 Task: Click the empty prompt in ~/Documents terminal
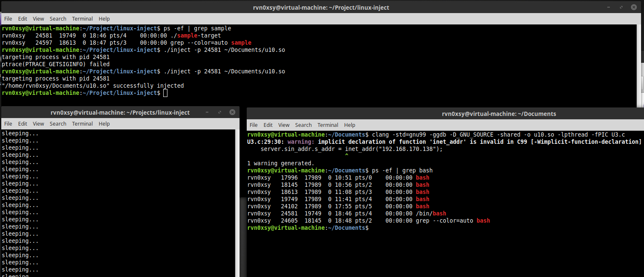308,228
